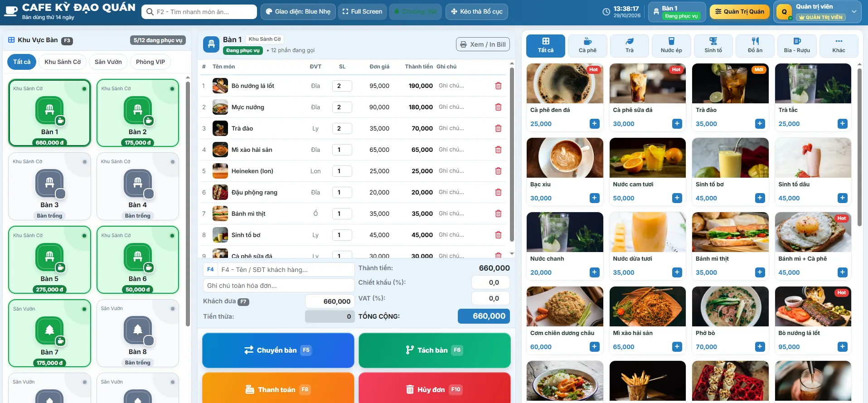Select the Bàn 7 garden table icon
Image resolution: width=868 pixels, height=403 pixels.
coord(50,330)
